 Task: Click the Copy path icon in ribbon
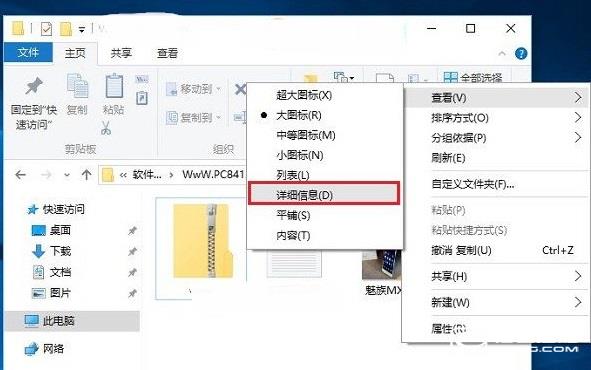tap(142, 79)
